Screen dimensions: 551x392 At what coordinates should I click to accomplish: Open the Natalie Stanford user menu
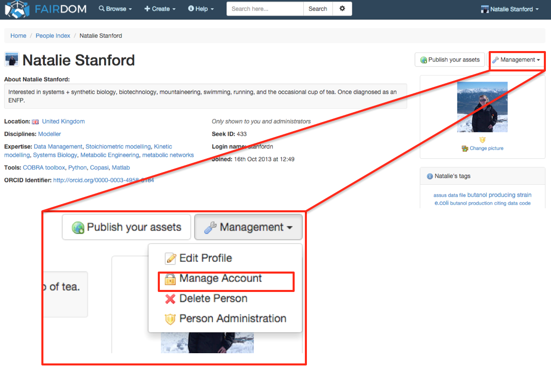pos(511,9)
